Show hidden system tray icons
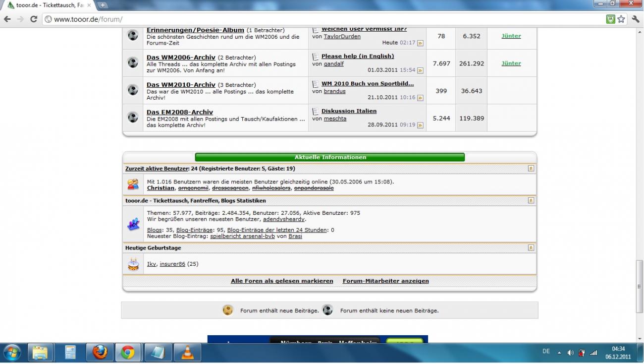Viewport: 644px width, 364px height. 559,353
